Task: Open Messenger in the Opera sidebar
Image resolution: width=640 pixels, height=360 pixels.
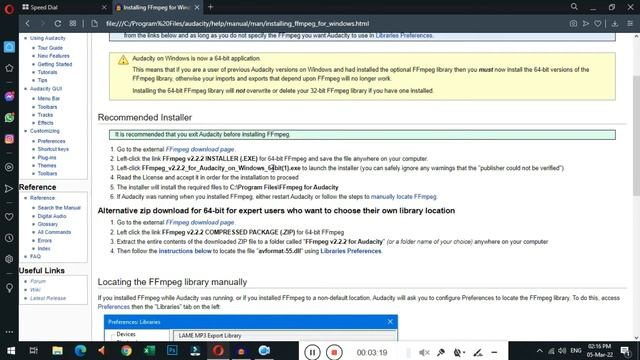Action: [x=9, y=97]
